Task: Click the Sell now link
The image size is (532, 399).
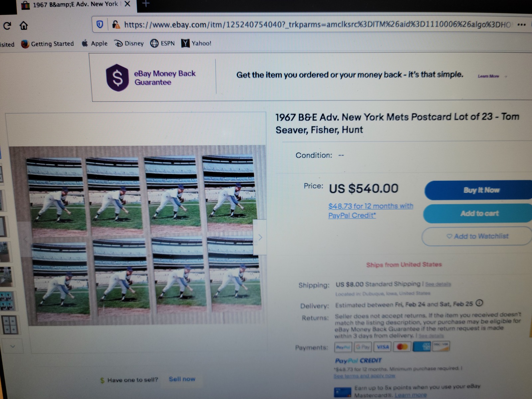Action: point(182,379)
